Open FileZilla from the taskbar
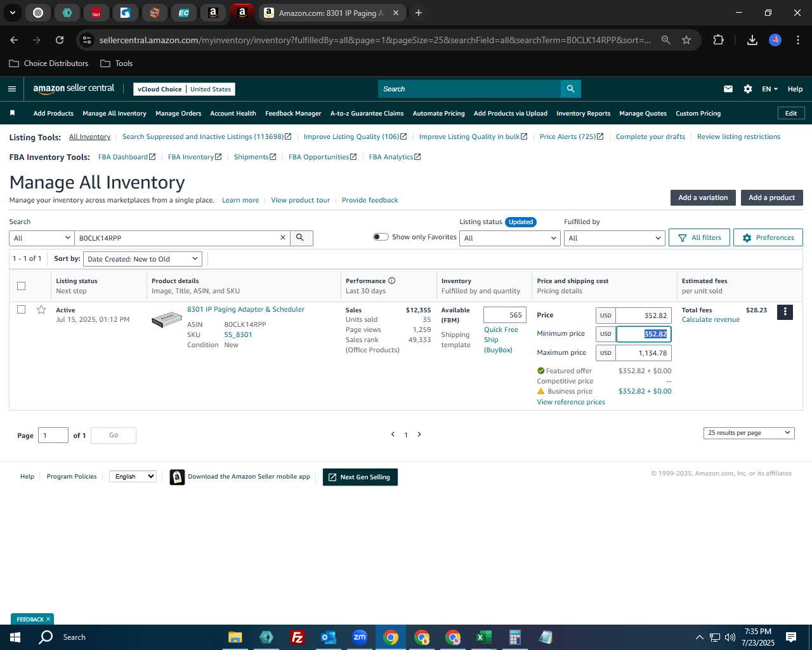The height and width of the screenshot is (650, 812). click(x=297, y=637)
